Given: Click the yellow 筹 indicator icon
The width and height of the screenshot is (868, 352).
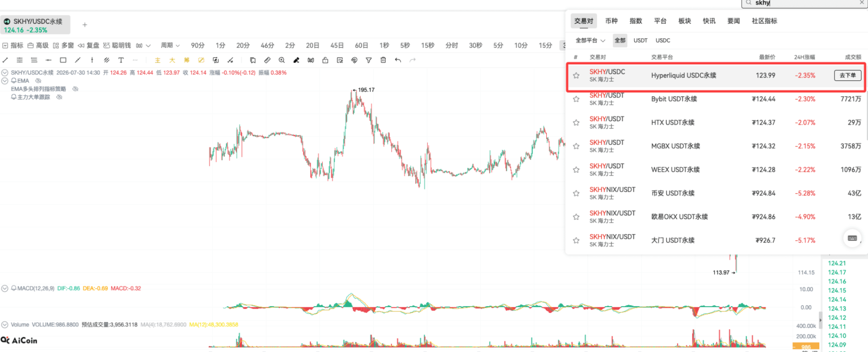Looking at the screenshot, I should [x=186, y=60].
